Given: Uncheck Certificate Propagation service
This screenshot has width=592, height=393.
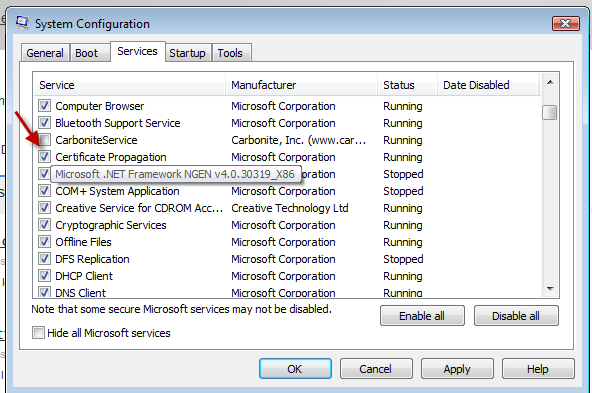Looking at the screenshot, I should [44, 157].
